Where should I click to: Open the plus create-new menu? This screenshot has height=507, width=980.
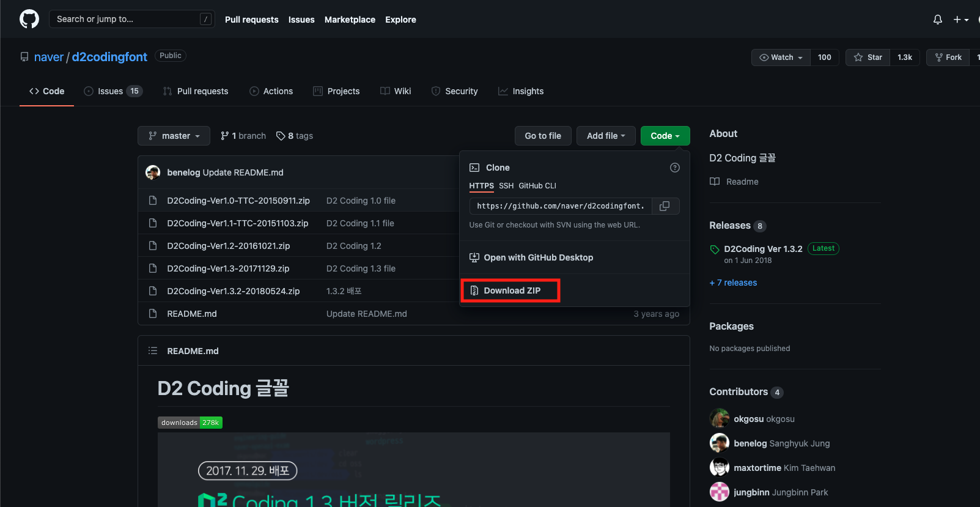coord(961,20)
